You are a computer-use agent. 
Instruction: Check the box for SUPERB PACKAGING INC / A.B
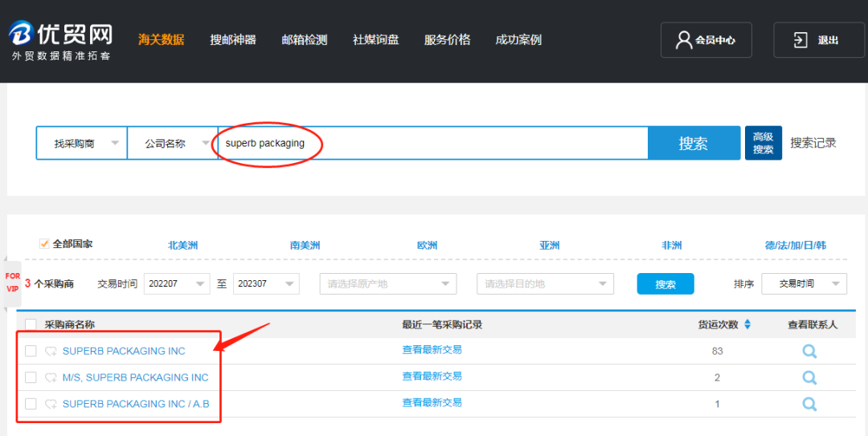tap(31, 404)
